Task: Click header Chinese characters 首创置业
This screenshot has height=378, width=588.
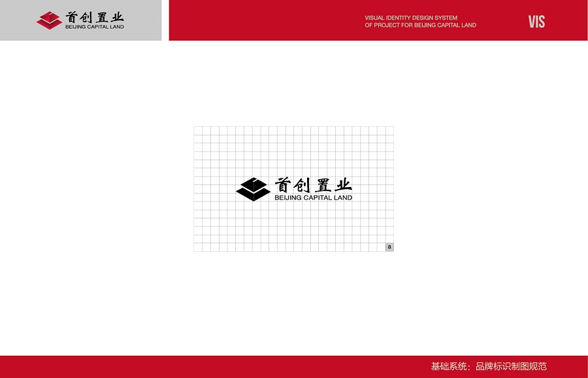Action: pos(95,17)
